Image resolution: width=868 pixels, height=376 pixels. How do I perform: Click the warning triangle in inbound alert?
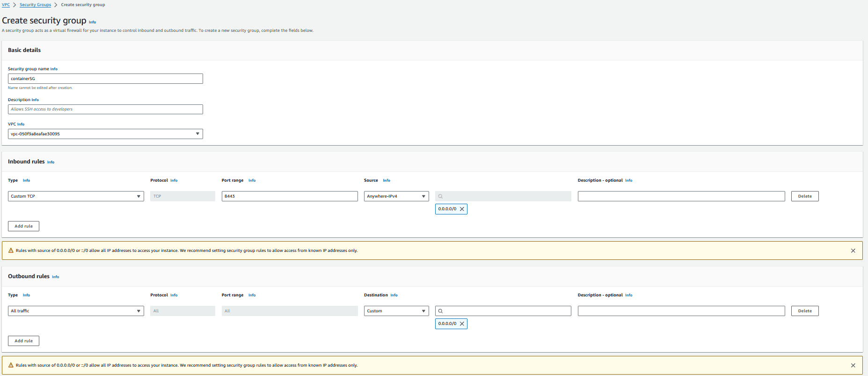[x=11, y=251]
